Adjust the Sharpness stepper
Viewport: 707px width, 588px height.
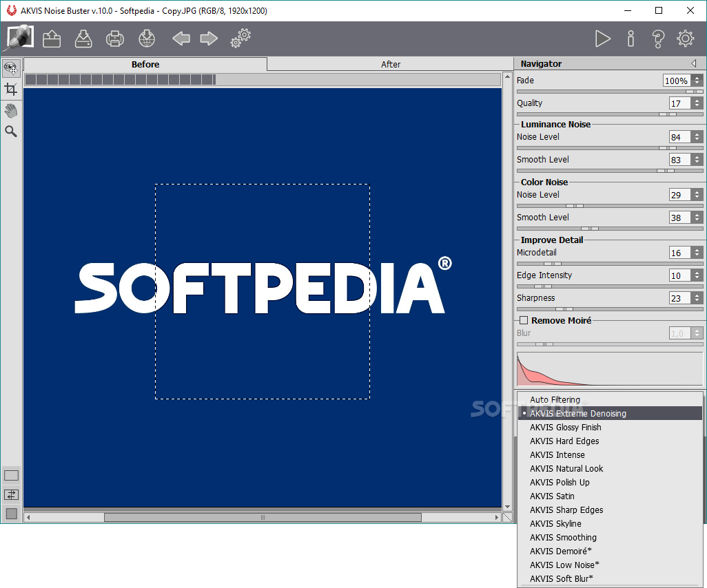pos(697,298)
